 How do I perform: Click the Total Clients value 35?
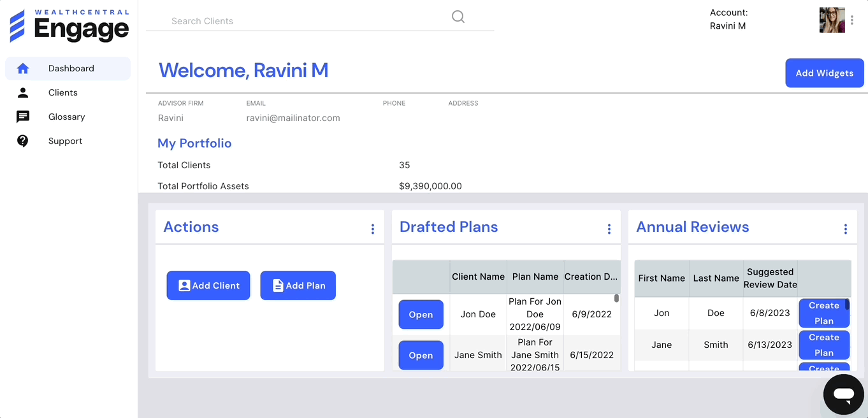tap(405, 165)
